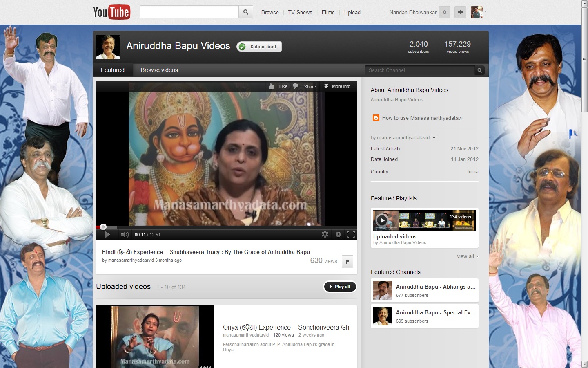Image resolution: width=588 pixels, height=368 pixels.
Task: Mute the video using the speaker icon
Action: click(x=125, y=235)
